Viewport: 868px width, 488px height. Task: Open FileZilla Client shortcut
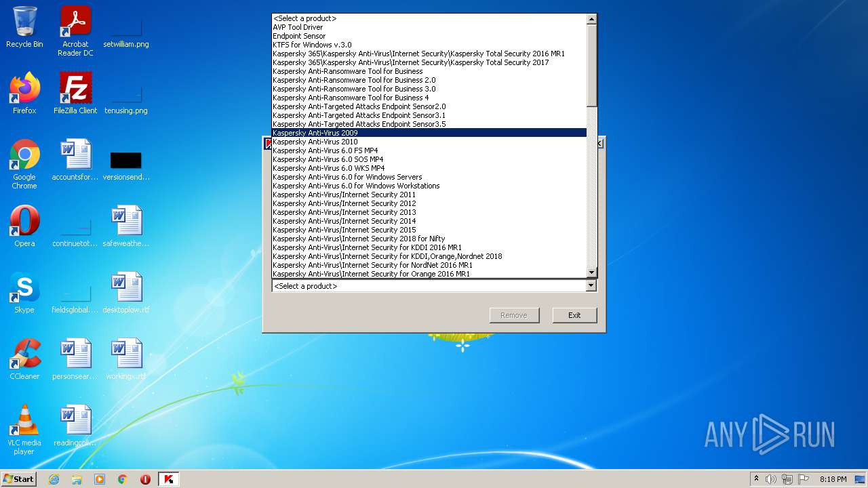[75, 94]
